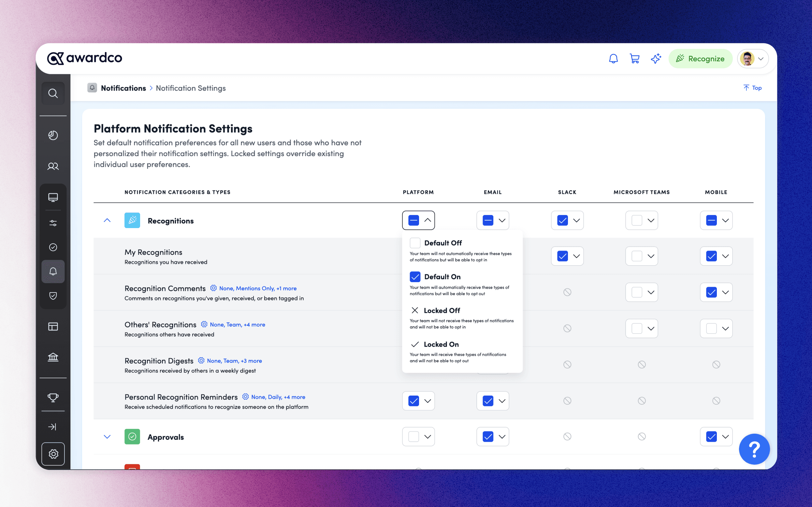This screenshot has width=812, height=507.
Task: Select Locked On option
Action: 462,351
